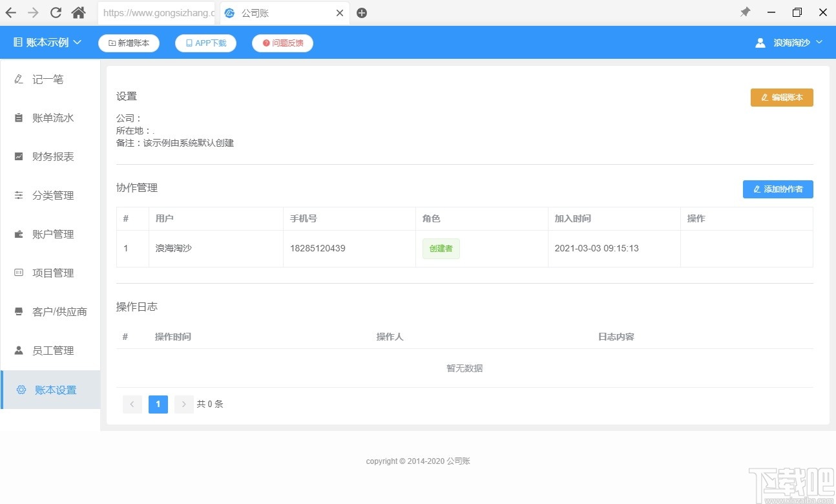This screenshot has height=504, width=836.
Task: Click the ledger book icon in header
Action: (x=17, y=43)
